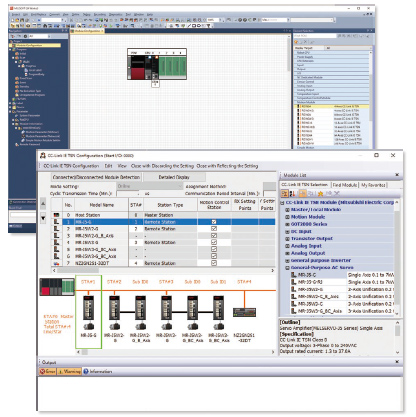Switch to My Favorites tab
Image resolution: width=416 pixels, height=417 pixels.
click(x=373, y=185)
